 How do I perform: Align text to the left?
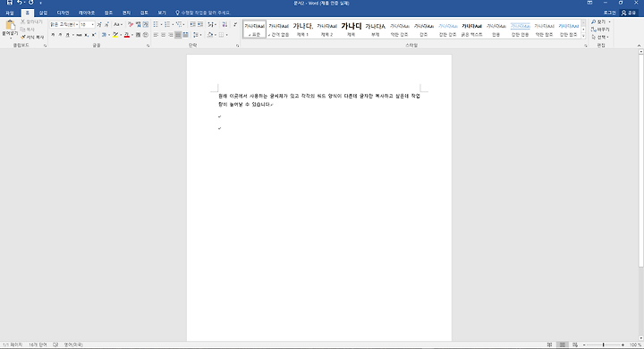pos(156,35)
